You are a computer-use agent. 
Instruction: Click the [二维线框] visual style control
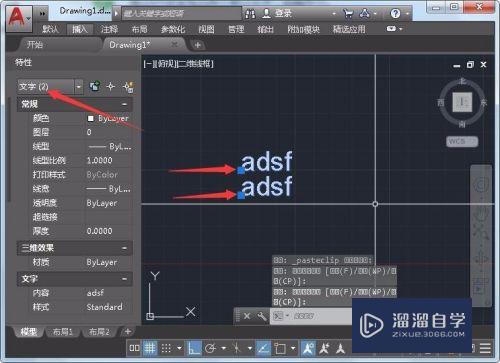tap(196, 64)
